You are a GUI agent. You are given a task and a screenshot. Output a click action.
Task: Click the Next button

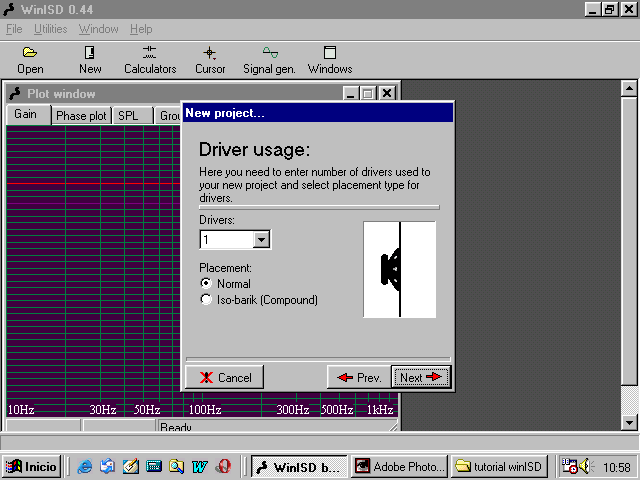click(x=421, y=377)
